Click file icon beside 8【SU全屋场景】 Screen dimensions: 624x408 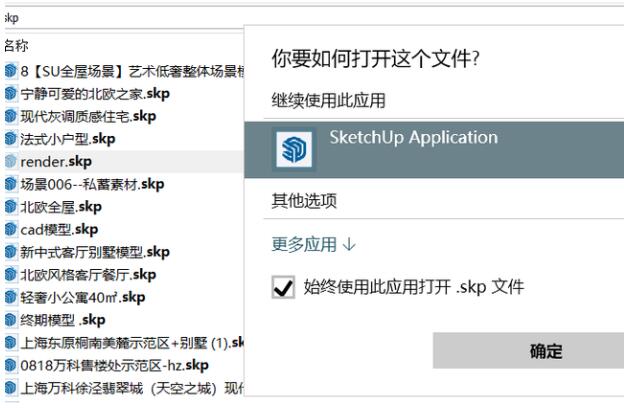point(11,71)
